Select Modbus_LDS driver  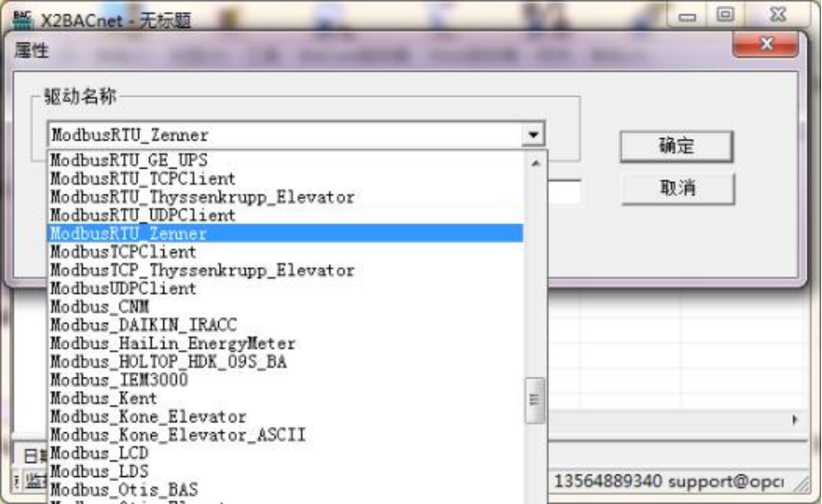click(285, 472)
